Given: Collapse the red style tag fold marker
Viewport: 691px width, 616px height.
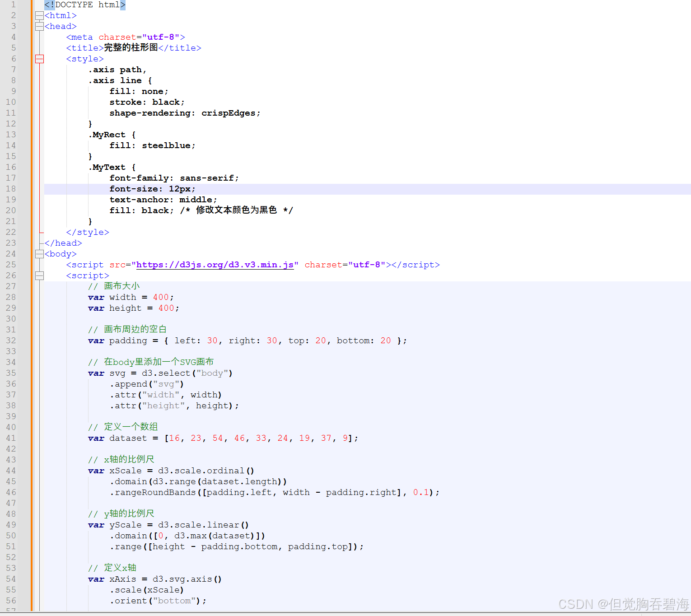Looking at the screenshot, I should tap(39, 59).
